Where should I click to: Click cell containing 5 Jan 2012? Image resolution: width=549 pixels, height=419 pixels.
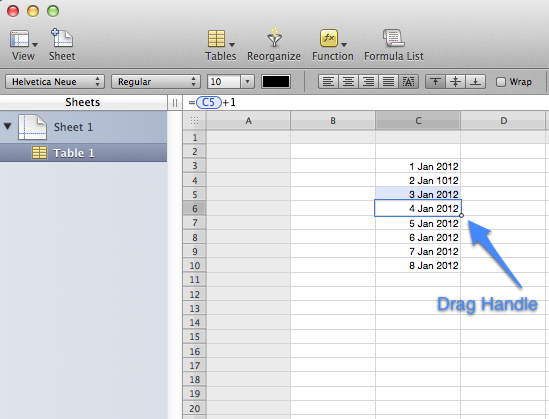tap(418, 223)
